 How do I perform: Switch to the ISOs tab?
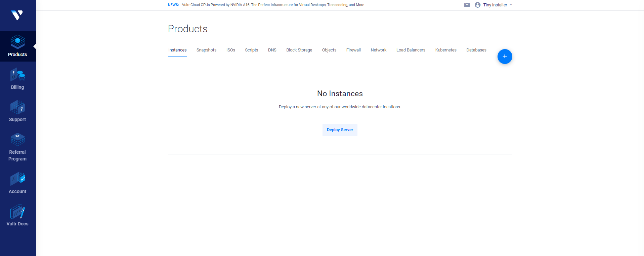click(x=231, y=50)
